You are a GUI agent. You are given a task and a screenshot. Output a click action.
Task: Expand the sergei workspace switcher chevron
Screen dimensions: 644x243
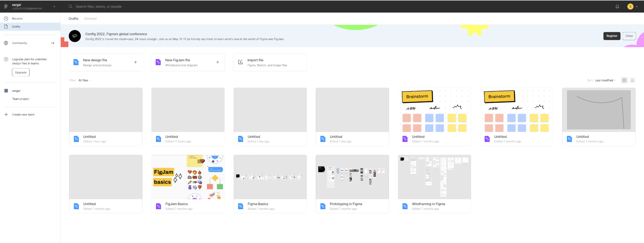pos(54,6)
